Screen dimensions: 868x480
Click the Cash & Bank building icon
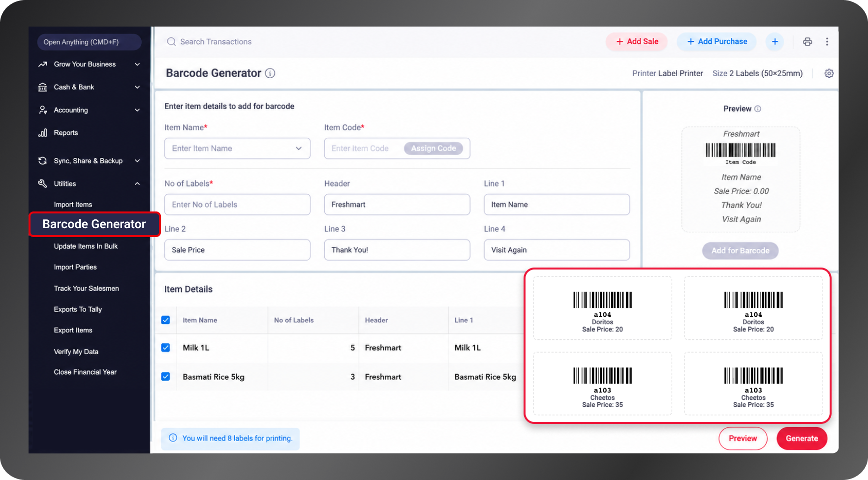(43, 87)
